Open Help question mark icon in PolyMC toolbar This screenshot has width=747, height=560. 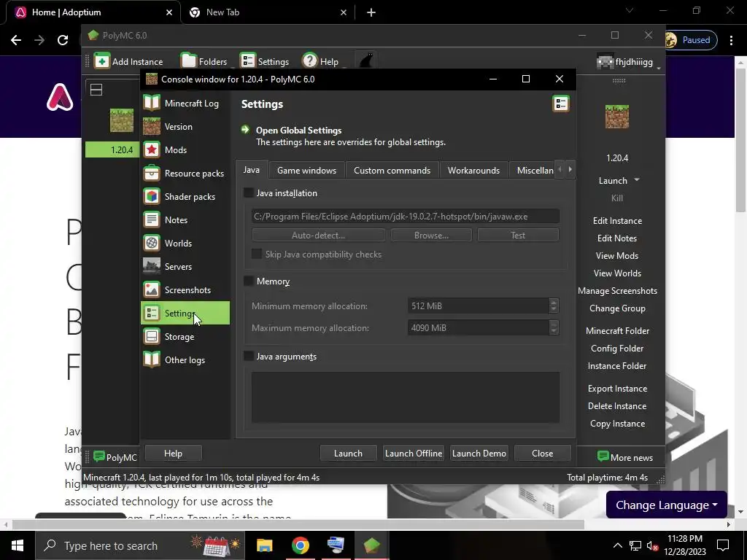click(309, 61)
